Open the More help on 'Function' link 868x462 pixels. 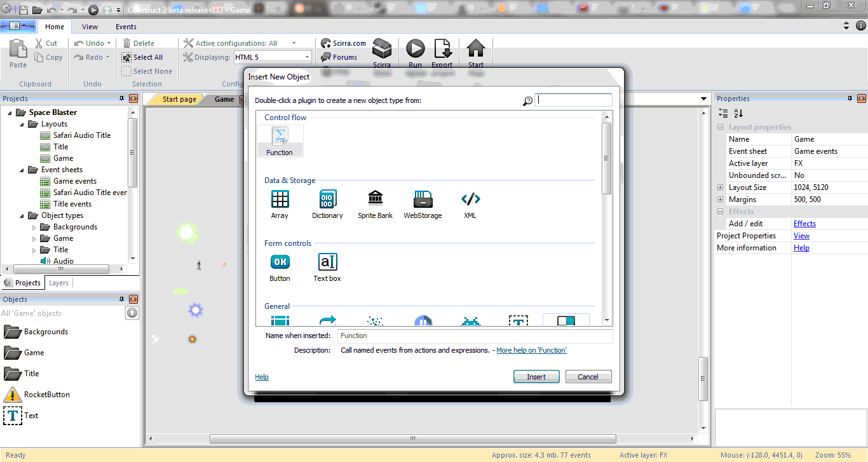click(531, 350)
